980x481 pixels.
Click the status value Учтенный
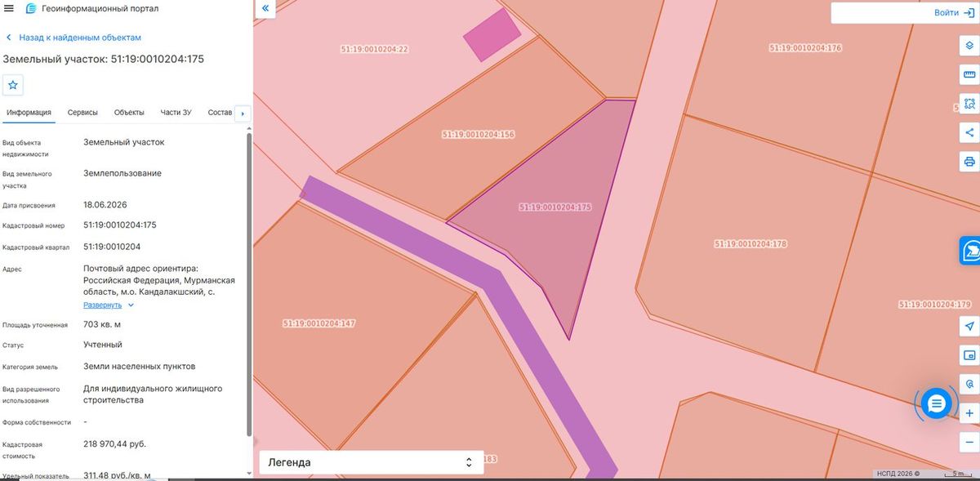click(103, 345)
